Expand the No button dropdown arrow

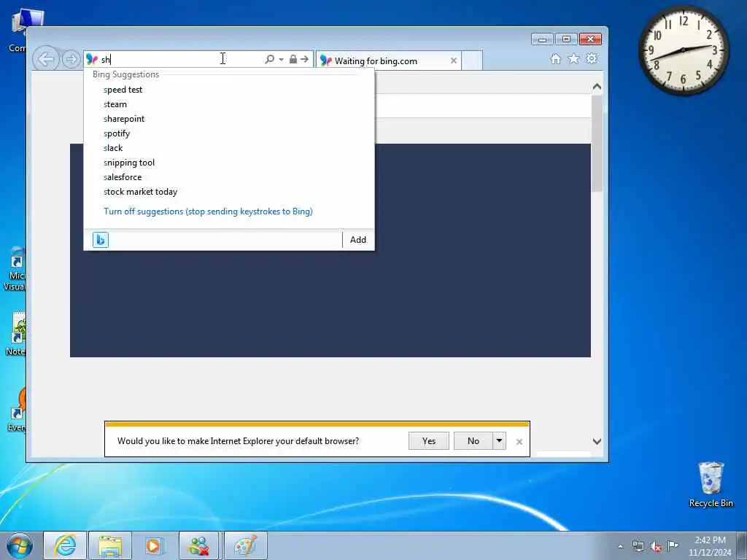(x=499, y=441)
